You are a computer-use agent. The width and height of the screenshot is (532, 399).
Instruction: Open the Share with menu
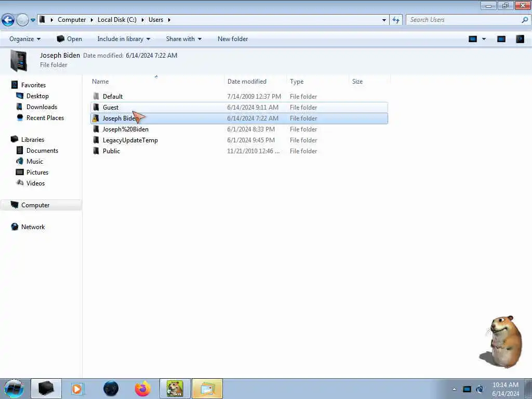pos(183,39)
